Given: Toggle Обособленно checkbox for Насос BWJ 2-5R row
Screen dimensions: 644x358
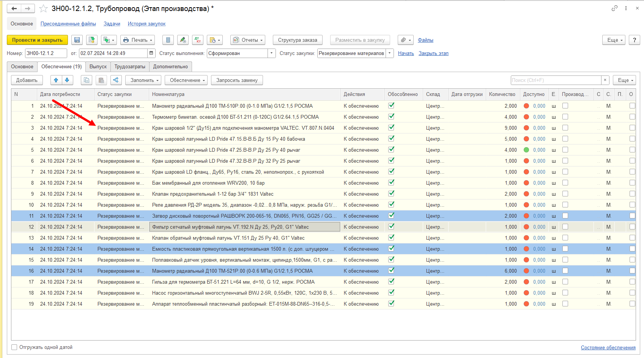Looking at the screenshot, I should click(x=391, y=292).
